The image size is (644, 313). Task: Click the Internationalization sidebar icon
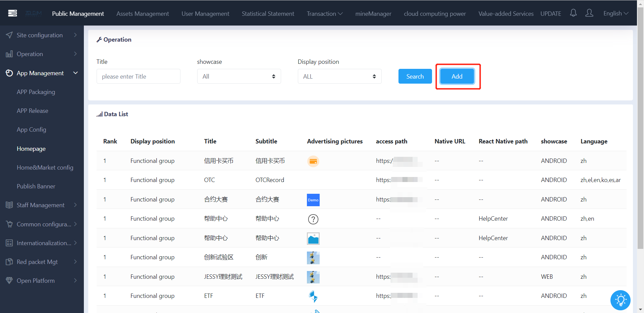[x=9, y=243]
